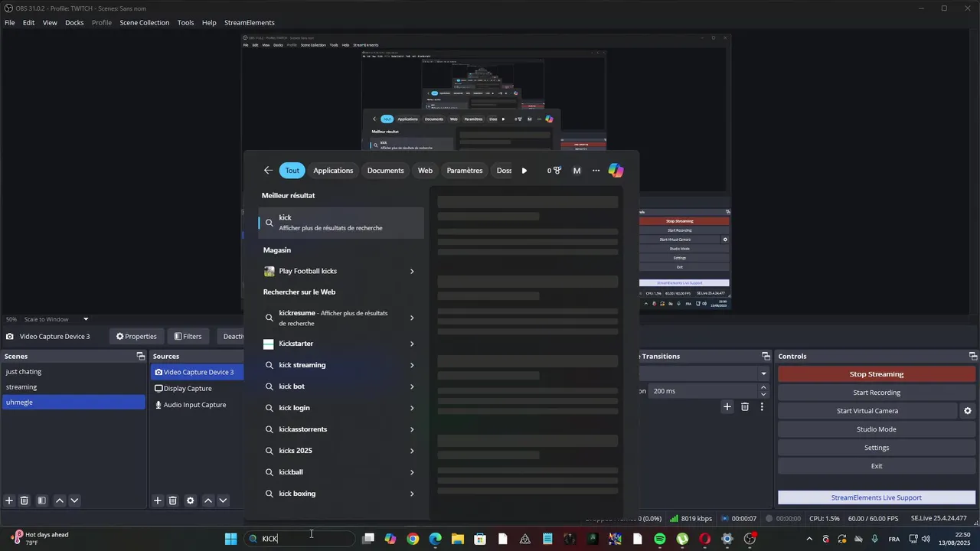
Task: Add a new source with plus icon
Action: (158, 500)
